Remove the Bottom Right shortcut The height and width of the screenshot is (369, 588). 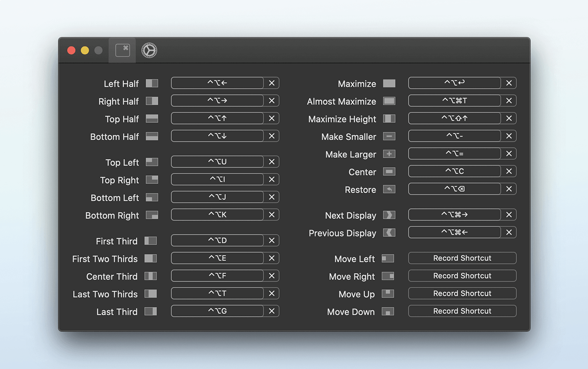(272, 215)
